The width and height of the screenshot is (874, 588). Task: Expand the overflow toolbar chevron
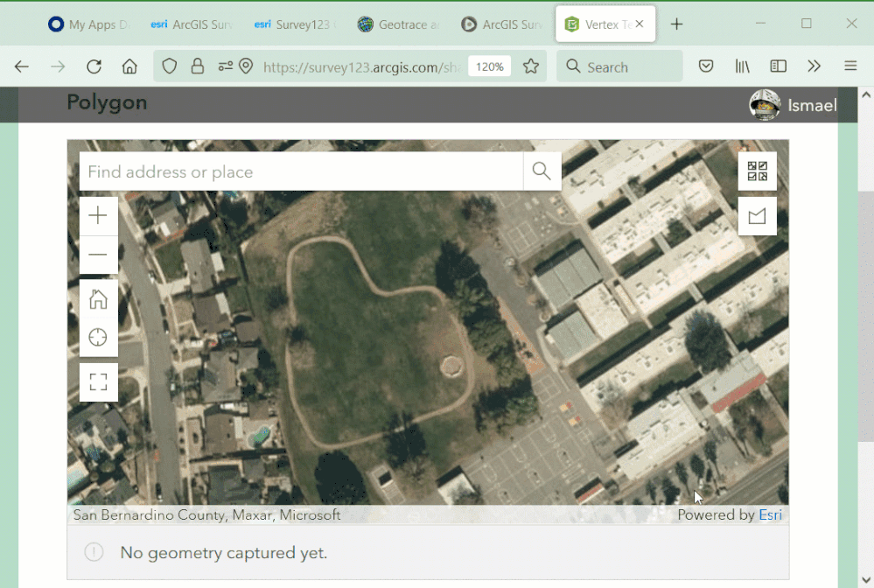click(x=814, y=66)
